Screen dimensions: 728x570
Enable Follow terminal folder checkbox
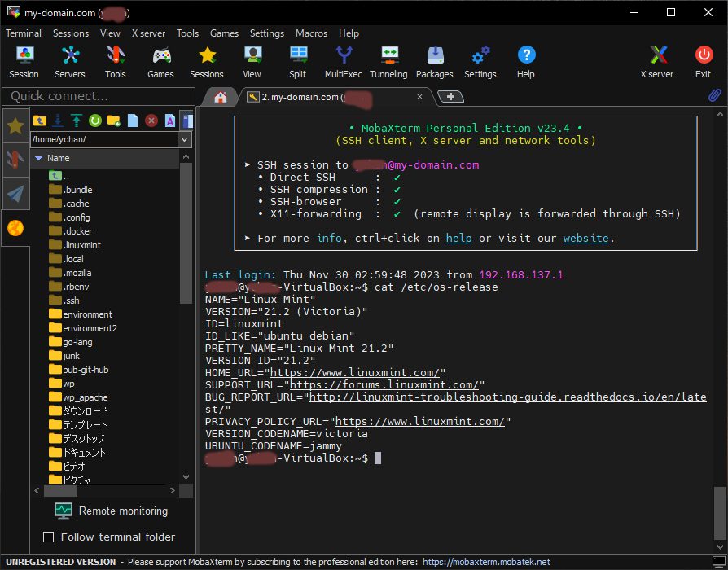[48, 537]
